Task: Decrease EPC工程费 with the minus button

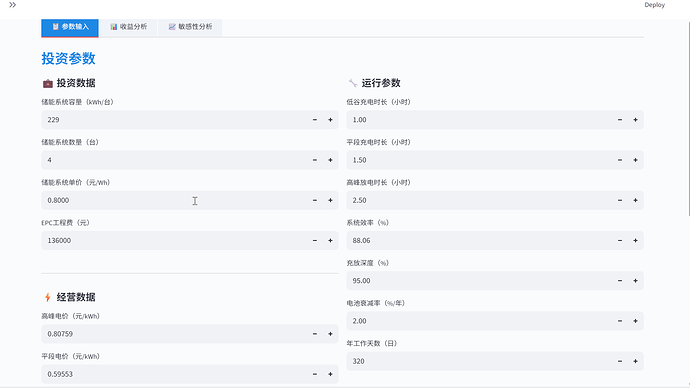Action: pos(315,241)
